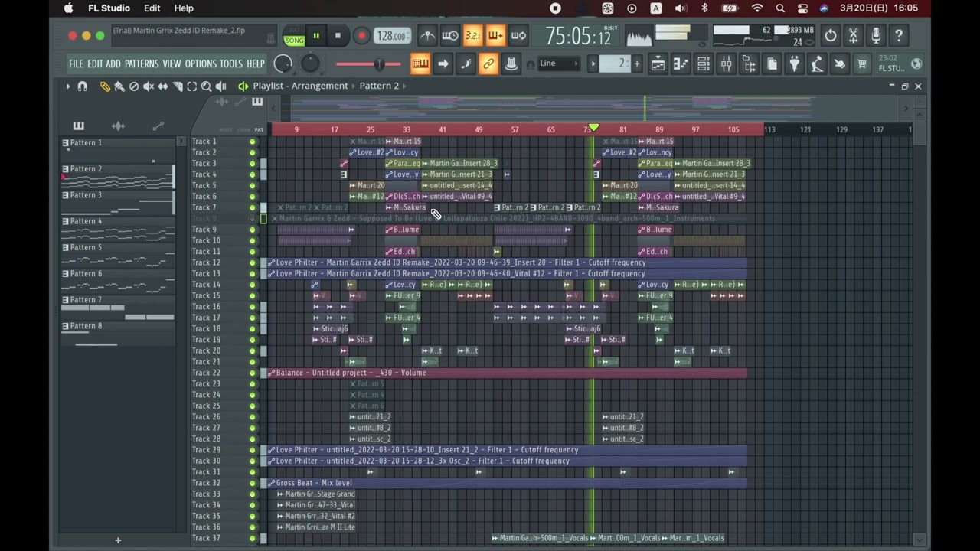The image size is (980, 551).
Task: Switch between PAT and SONG mode
Action: click(x=294, y=36)
